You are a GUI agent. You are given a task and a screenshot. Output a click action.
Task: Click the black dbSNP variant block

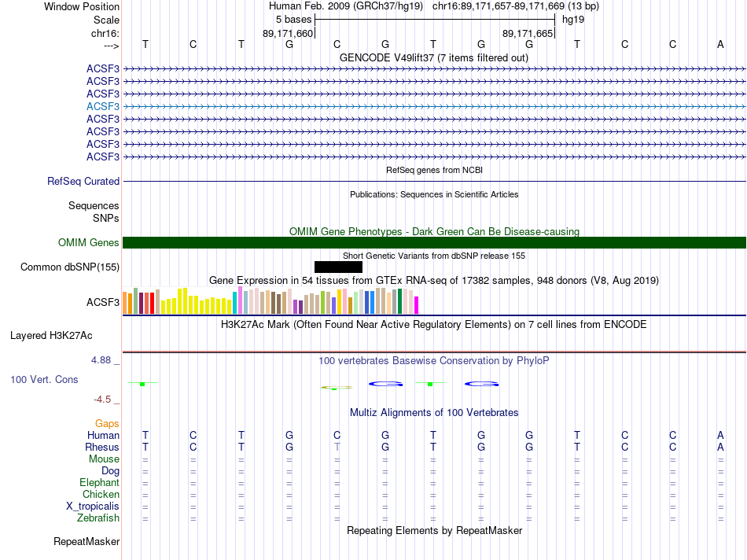pyautogui.click(x=338, y=267)
